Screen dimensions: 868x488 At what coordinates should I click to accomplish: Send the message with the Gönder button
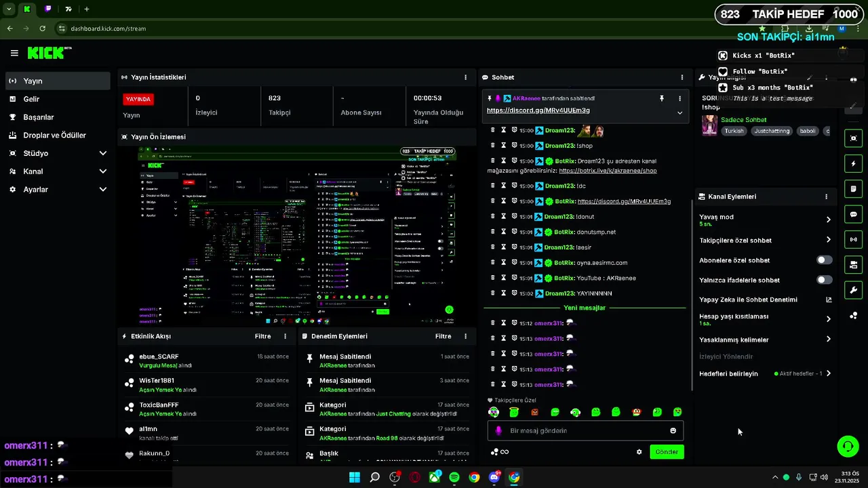[x=667, y=452]
